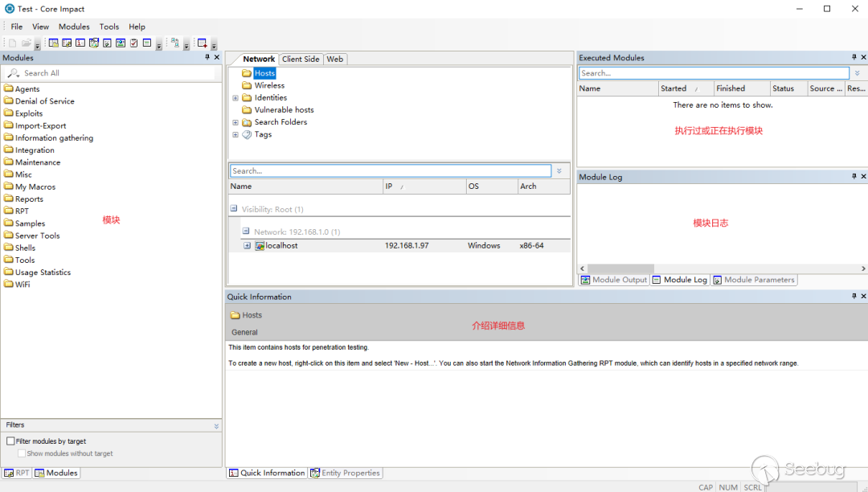Close the Executed Modules panel
This screenshot has height=492, width=868.
click(863, 57)
